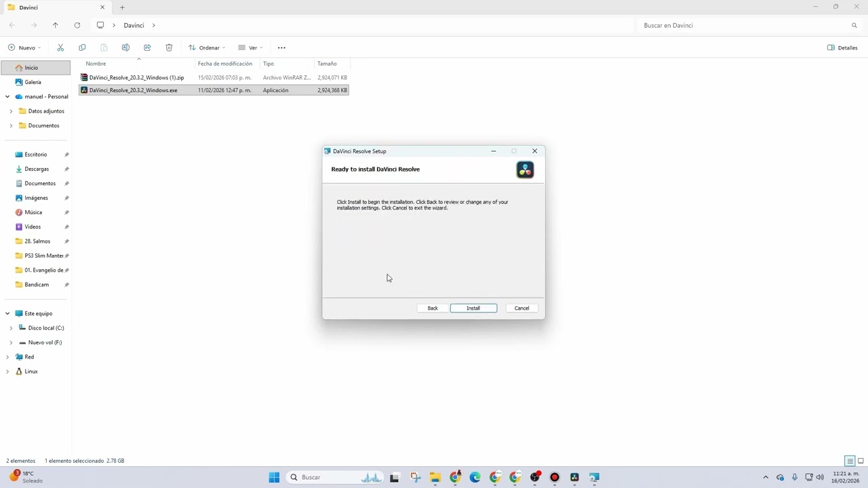This screenshot has height=488, width=868.
Task: Click the Delete trash icon in toolbar
Action: pyautogui.click(x=169, y=47)
